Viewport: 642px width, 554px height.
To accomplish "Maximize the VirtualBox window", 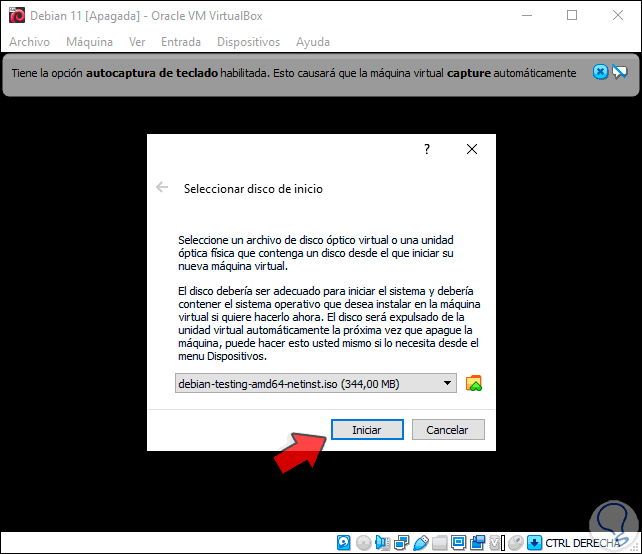I will coord(572,16).
